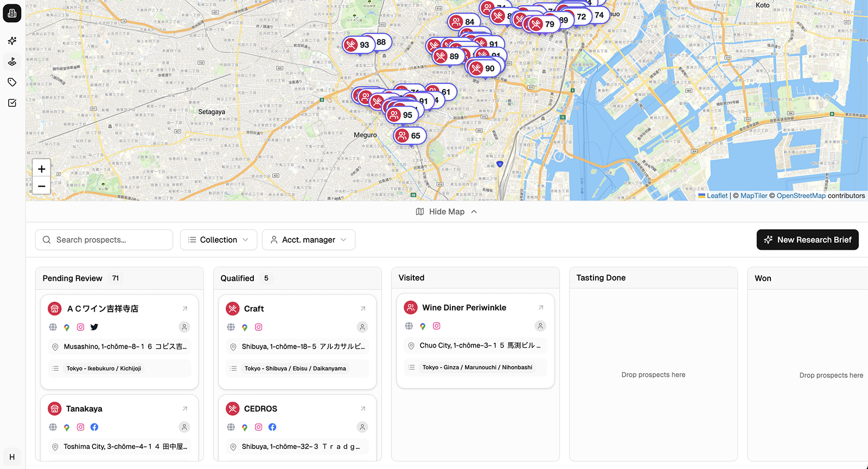This screenshot has width=868, height=469.
Task: Zoom in on the map
Action: 42,169
